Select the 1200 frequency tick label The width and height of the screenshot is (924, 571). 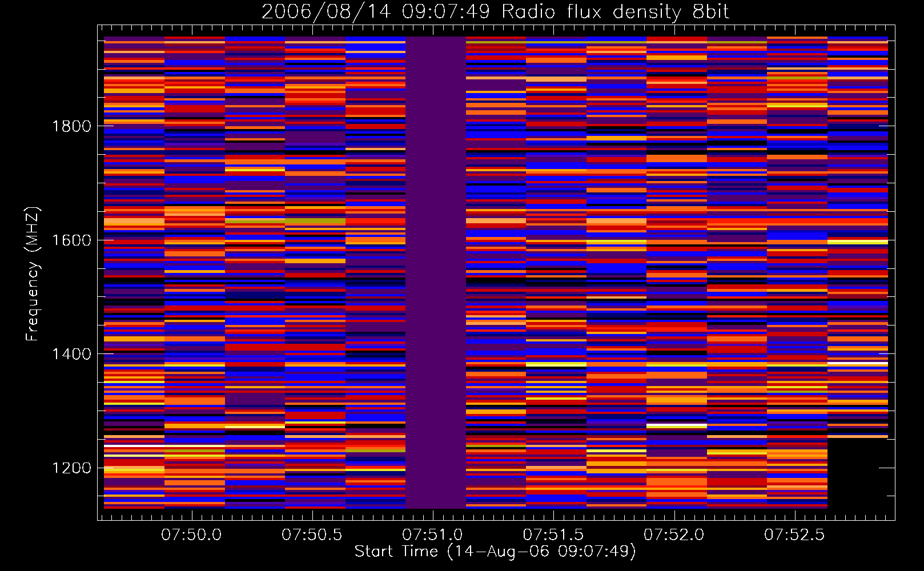(x=72, y=468)
